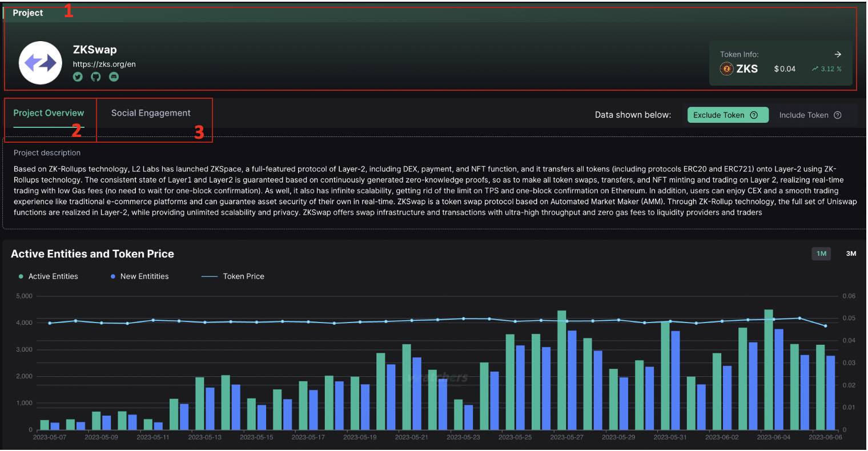Set chart range to 1M
Image resolution: width=868 pixels, height=451 pixels.
point(821,253)
